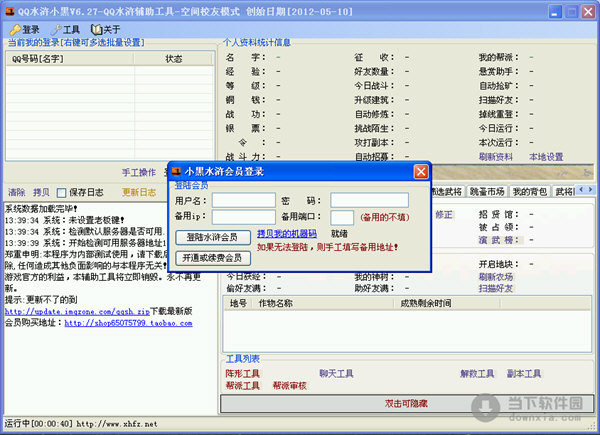The image size is (600, 435).
Task: Open 本地设置
Action: tap(546, 157)
